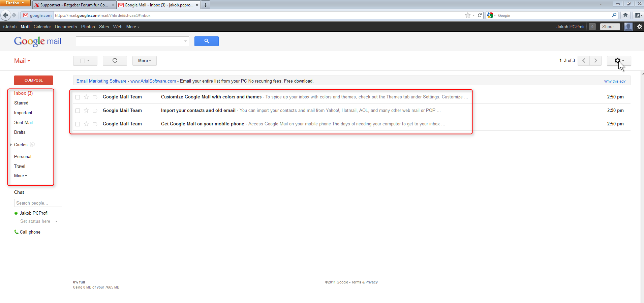
Task: Open the Sent Mail folder
Action: click(x=23, y=122)
